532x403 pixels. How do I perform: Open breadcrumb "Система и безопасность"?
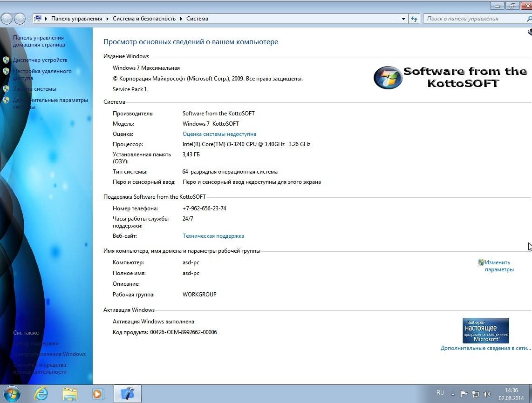(144, 19)
